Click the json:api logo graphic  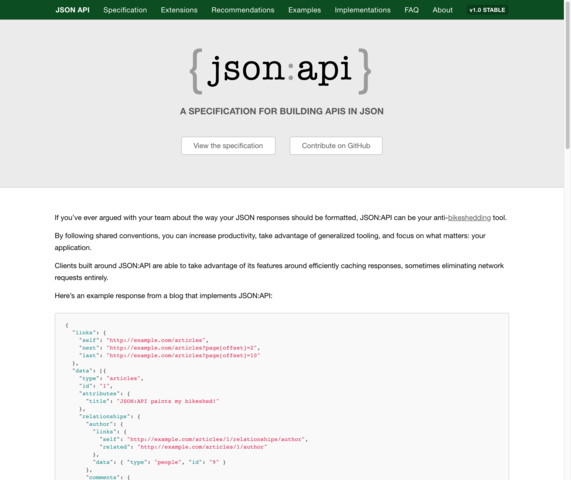tap(280, 71)
